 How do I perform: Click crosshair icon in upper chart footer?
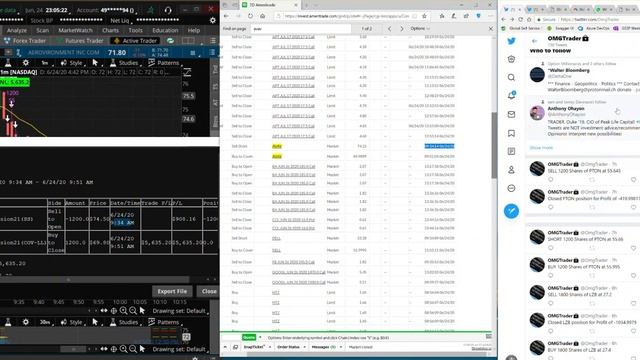tap(114, 311)
